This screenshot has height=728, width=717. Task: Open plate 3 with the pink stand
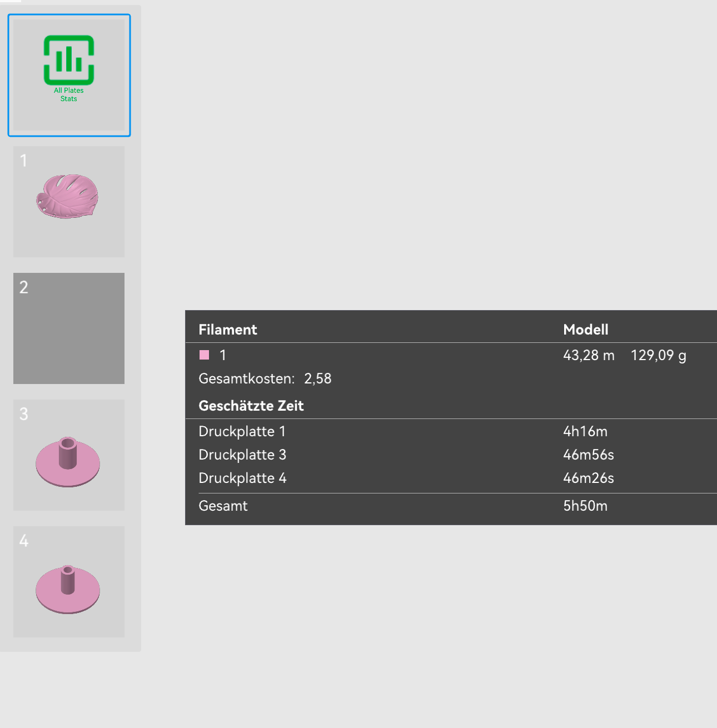pos(69,455)
